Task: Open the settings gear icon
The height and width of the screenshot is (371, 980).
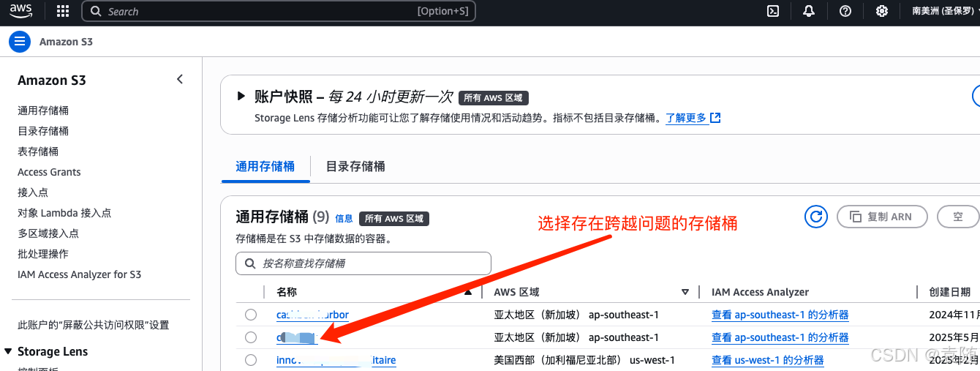Action: (882, 11)
